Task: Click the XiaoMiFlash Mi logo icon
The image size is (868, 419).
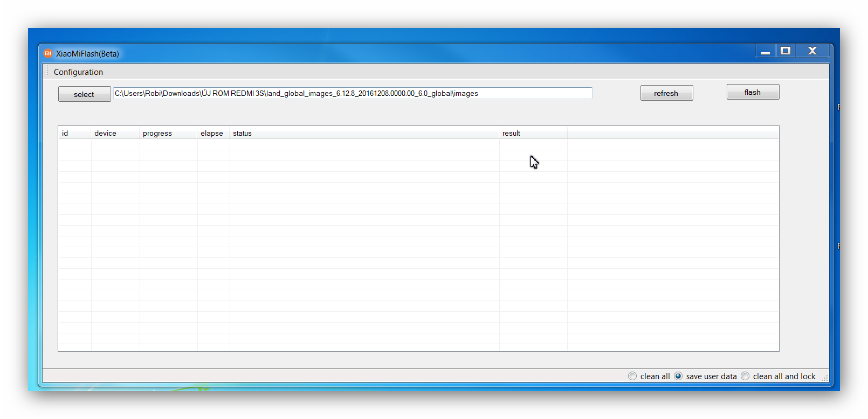Action: (48, 53)
